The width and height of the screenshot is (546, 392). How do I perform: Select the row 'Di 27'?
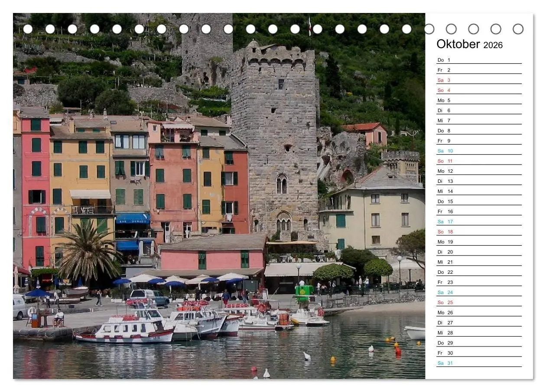click(x=479, y=322)
